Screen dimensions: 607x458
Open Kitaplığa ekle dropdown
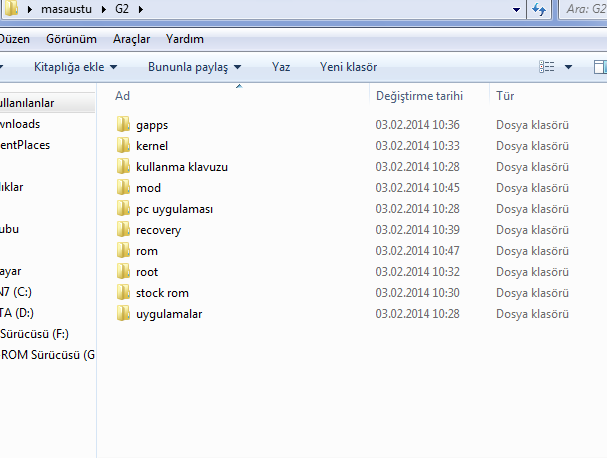pos(75,67)
